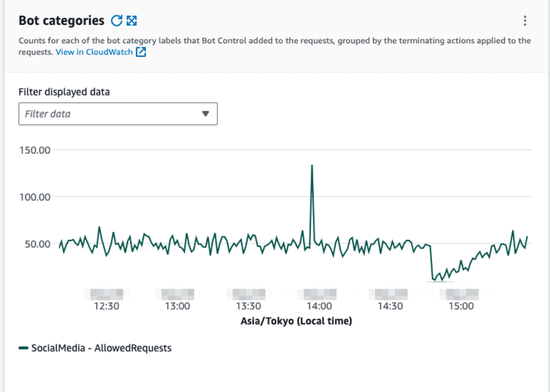Open View in CloudWatch link
Screen dimensions: 550x392
pyautogui.click(x=94, y=52)
